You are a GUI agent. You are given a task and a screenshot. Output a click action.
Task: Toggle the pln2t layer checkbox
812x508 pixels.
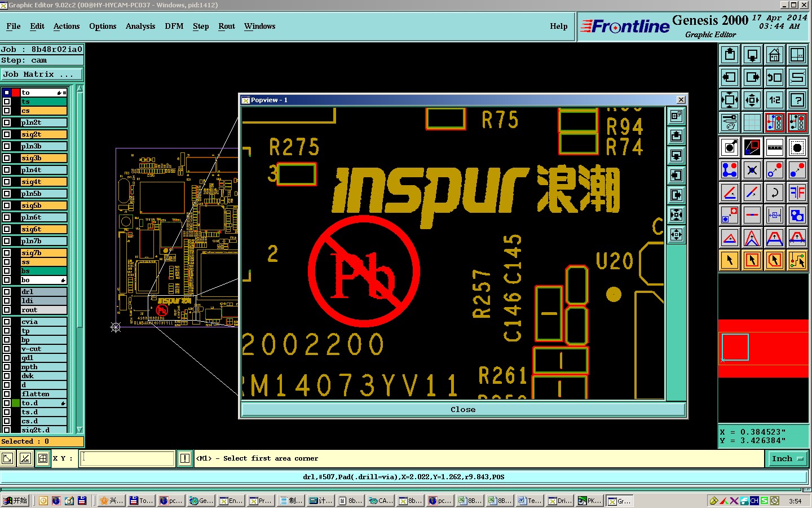(7, 122)
